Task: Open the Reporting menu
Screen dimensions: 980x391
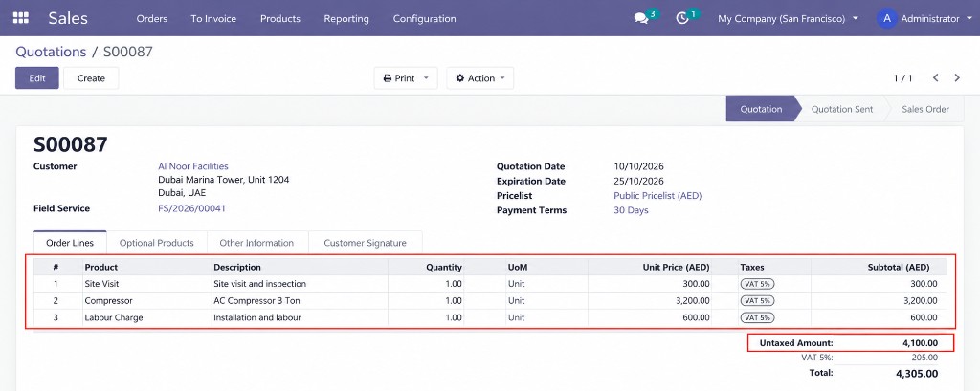Action: tap(346, 19)
